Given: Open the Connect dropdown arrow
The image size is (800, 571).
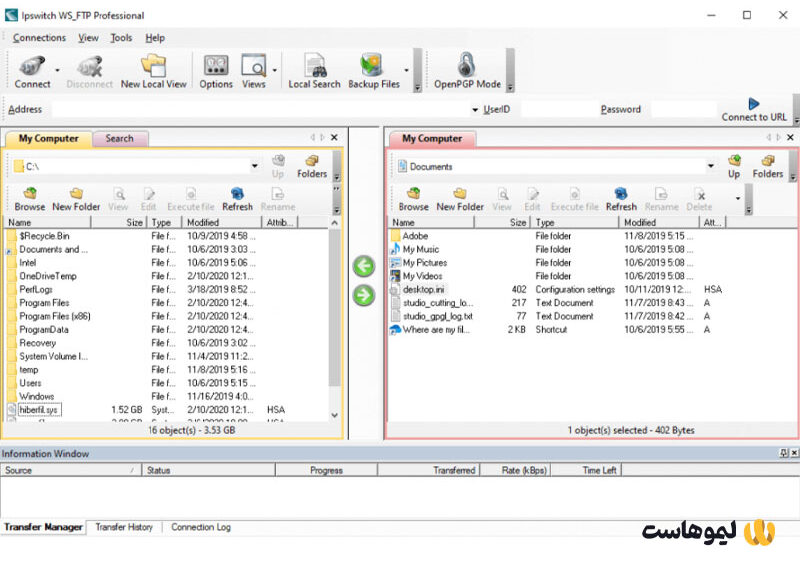Looking at the screenshot, I should 57,70.
